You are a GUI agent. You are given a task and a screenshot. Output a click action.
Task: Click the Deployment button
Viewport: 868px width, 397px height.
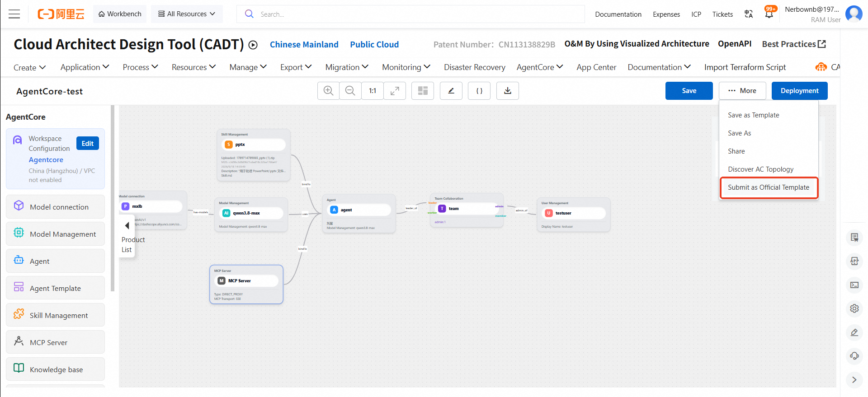point(799,91)
